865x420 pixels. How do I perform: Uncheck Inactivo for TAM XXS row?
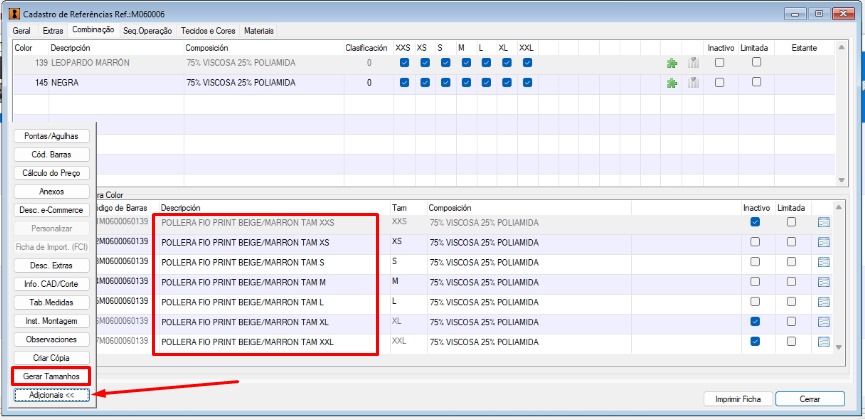pyautogui.click(x=755, y=222)
